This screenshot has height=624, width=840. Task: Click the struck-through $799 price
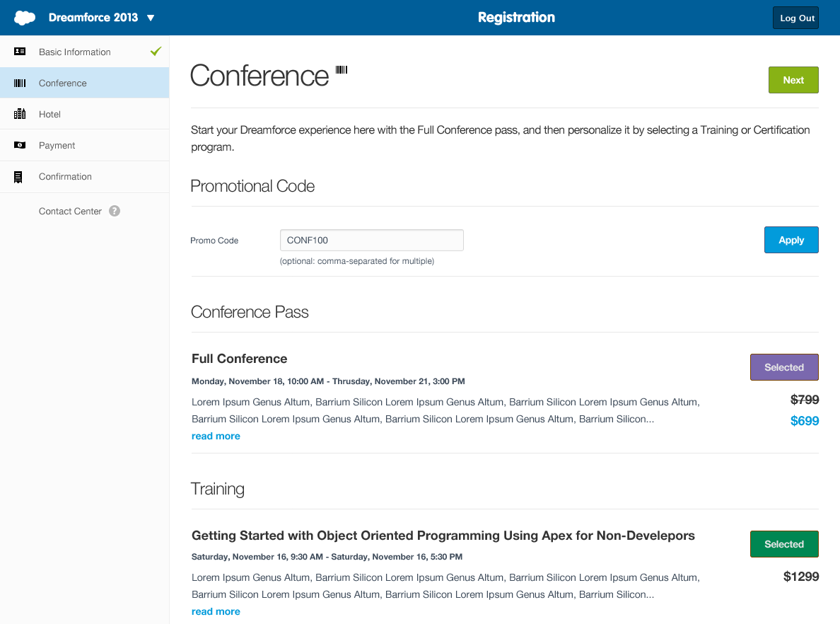point(805,400)
